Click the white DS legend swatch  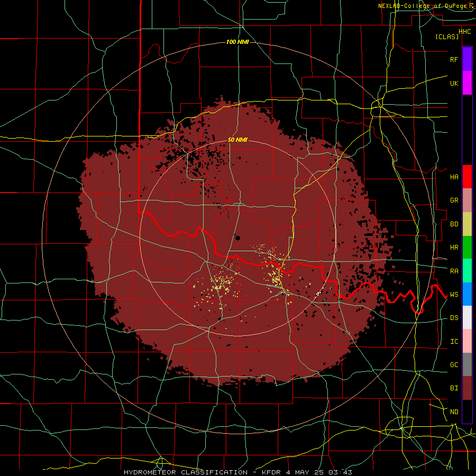pyautogui.click(x=467, y=317)
